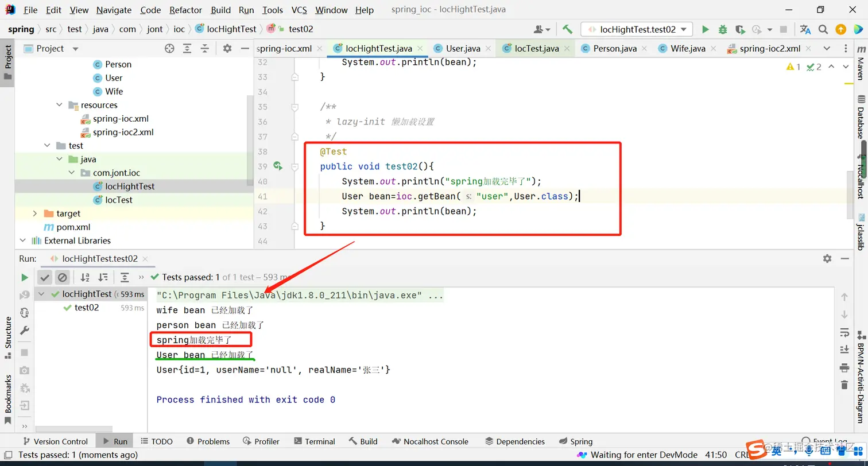Open Search Everywhere magnifier icon

[823, 29]
